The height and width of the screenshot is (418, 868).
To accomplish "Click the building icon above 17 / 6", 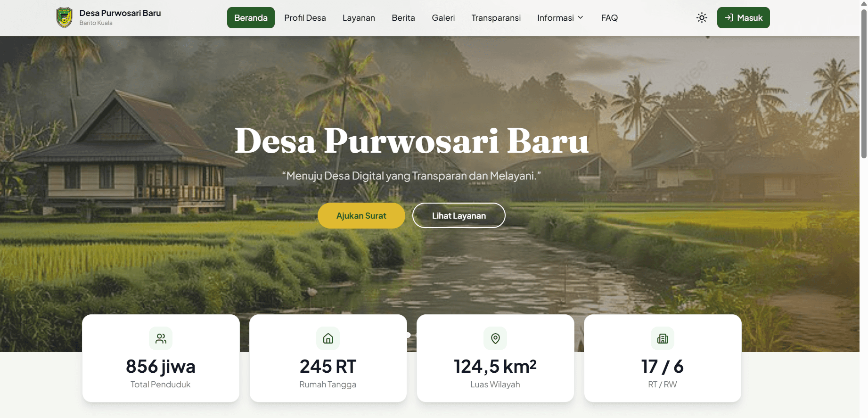I will tap(663, 338).
